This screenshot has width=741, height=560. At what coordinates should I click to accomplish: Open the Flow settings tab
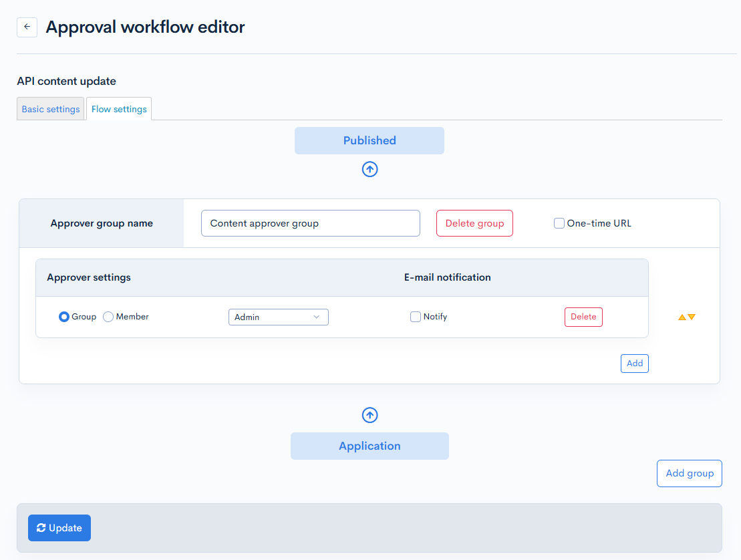(119, 110)
